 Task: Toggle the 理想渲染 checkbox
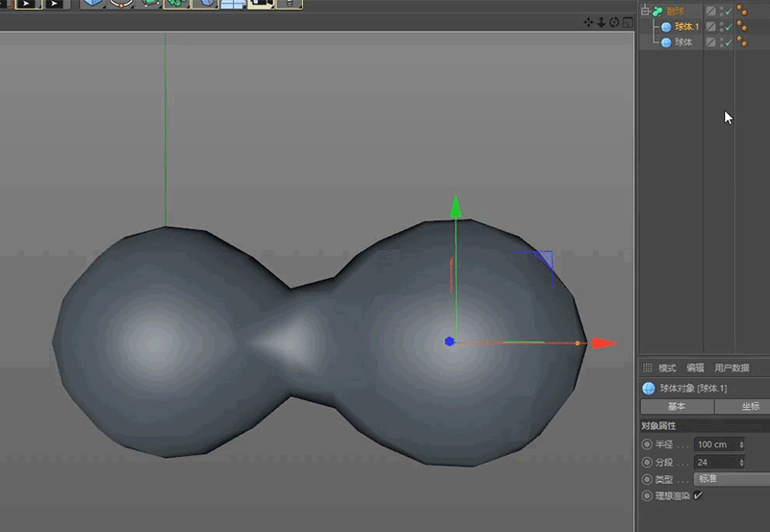pyautogui.click(x=698, y=495)
